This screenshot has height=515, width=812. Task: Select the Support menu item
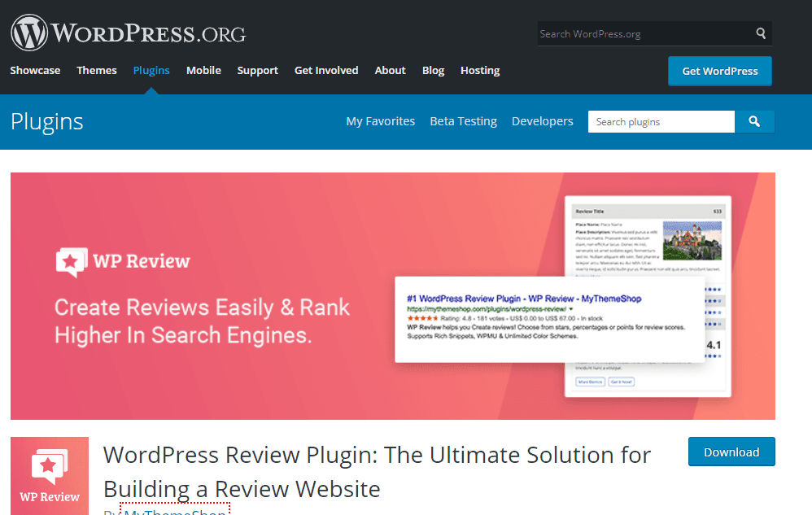(257, 71)
